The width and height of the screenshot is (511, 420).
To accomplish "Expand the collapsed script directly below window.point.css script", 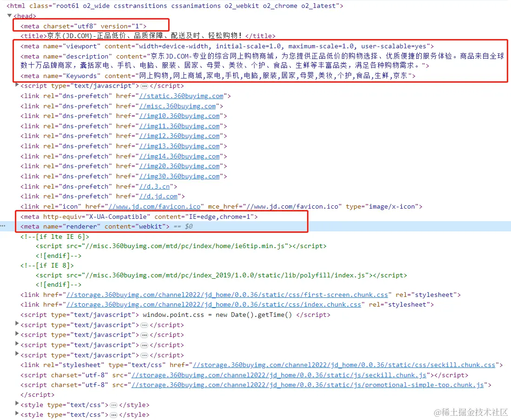I will coord(17,323).
